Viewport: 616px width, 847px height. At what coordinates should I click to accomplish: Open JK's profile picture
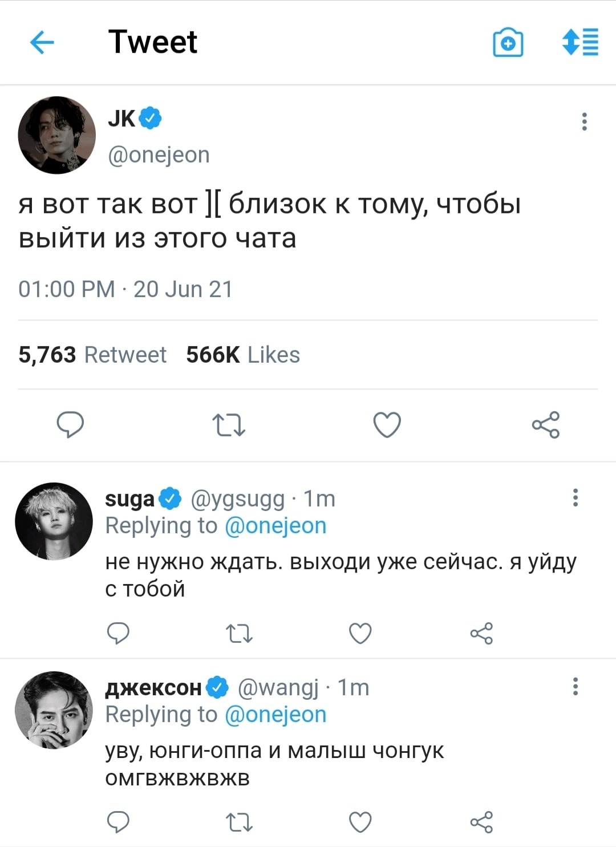(56, 135)
